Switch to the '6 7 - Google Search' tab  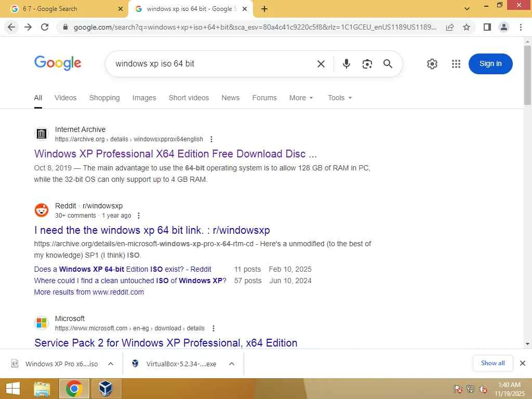[64, 9]
